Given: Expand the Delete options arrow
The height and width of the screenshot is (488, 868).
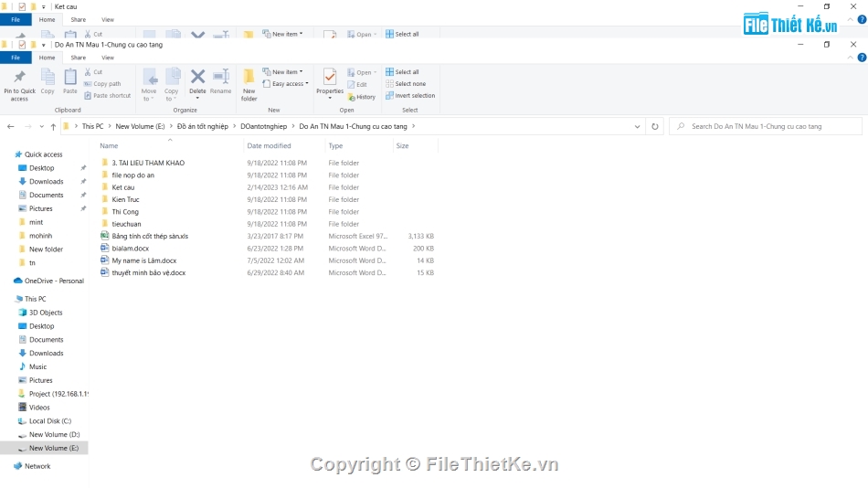Looking at the screenshot, I should tap(197, 99).
